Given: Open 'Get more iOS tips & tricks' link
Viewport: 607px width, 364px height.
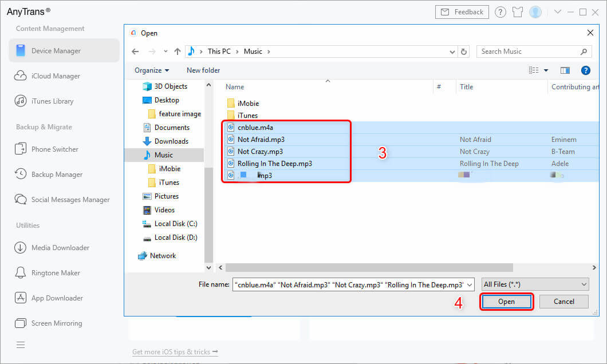Looking at the screenshot, I should tap(175, 351).
